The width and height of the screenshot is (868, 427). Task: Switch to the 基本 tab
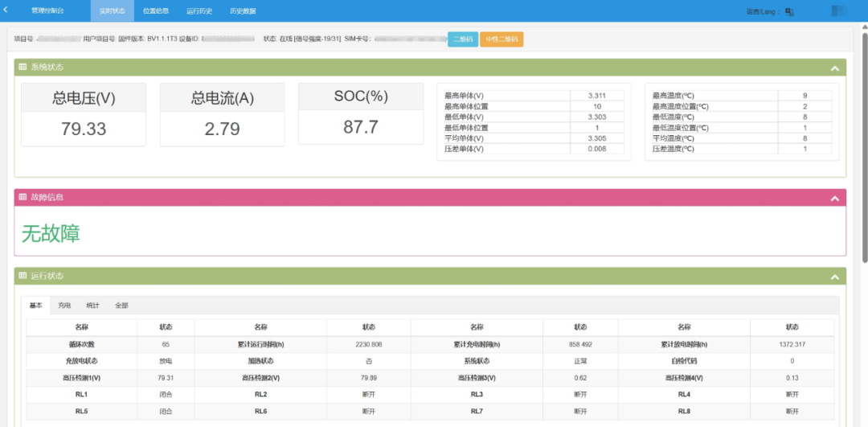[x=35, y=305]
